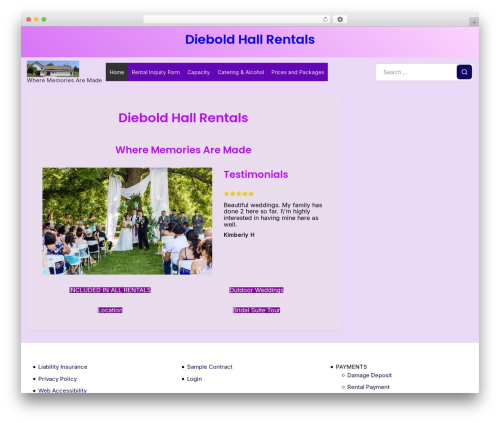Viewport: 500px width, 423px height.
Task: Focus the Search input field
Action: [x=416, y=72]
